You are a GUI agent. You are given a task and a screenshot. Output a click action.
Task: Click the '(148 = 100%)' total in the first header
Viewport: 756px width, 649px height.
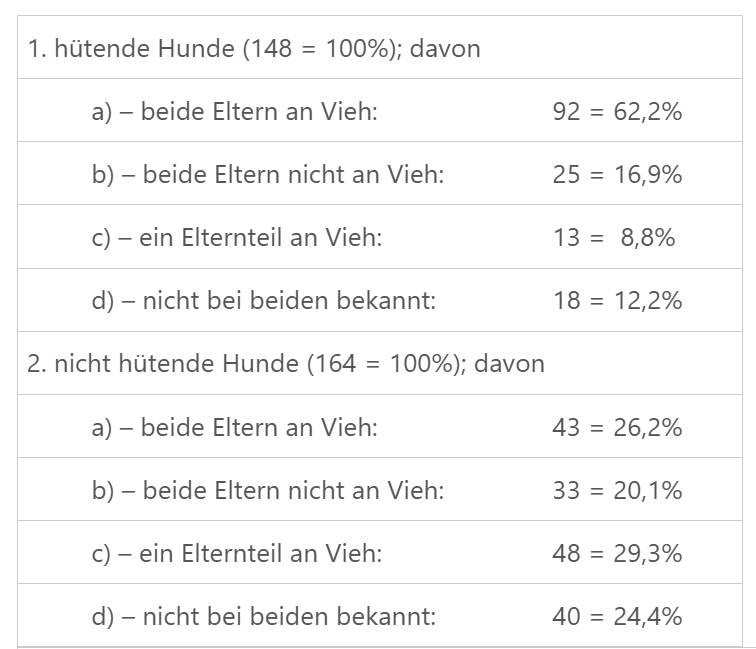click(323, 48)
